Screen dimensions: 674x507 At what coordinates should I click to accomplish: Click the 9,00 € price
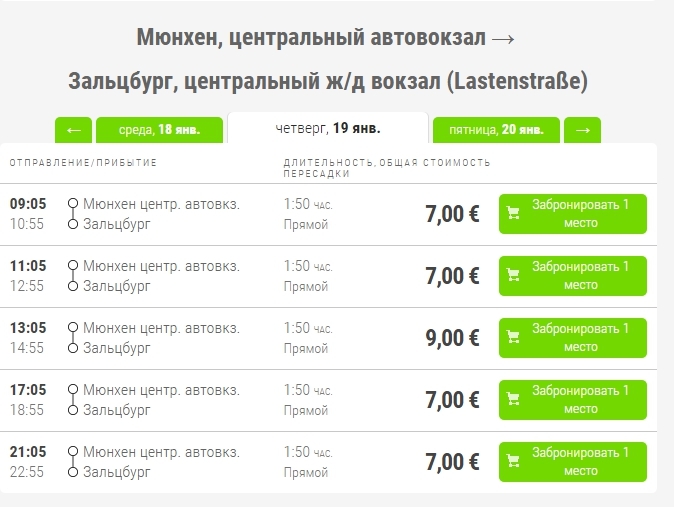452,338
